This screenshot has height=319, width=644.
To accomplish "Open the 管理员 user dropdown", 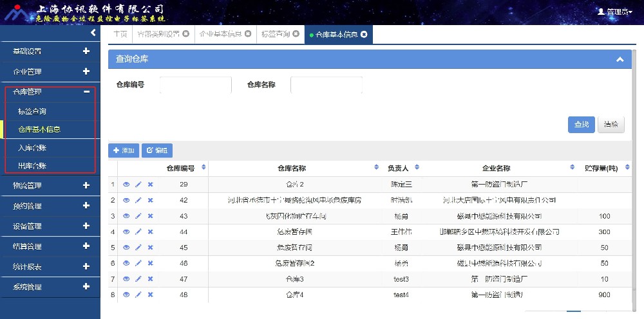I will tap(615, 12).
